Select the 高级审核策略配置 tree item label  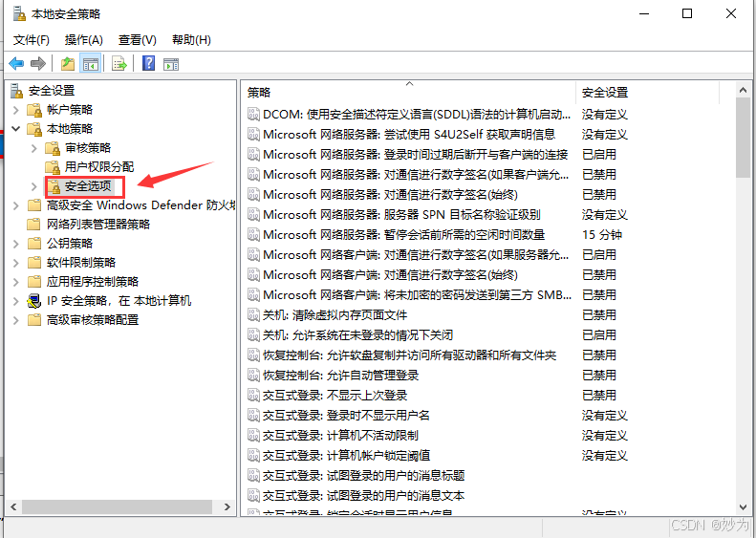(x=93, y=319)
